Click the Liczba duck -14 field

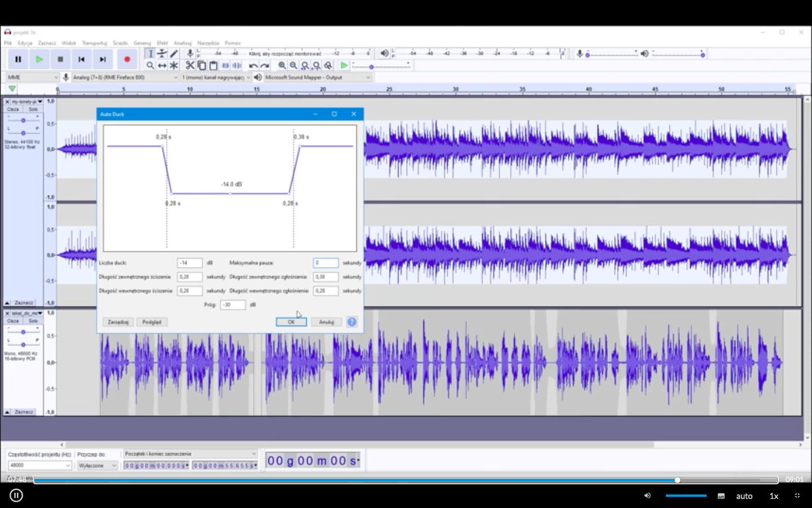[x=189, y=263]
